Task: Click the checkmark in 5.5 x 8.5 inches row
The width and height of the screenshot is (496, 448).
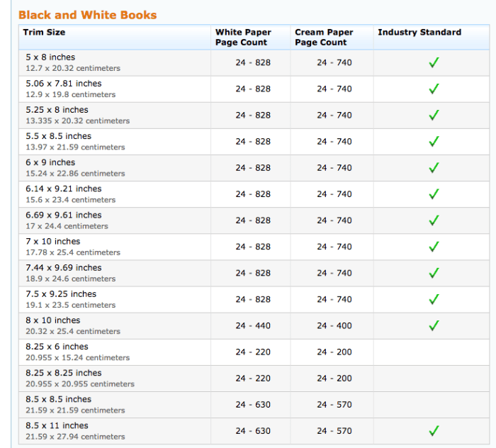Action: click(434, 142)
